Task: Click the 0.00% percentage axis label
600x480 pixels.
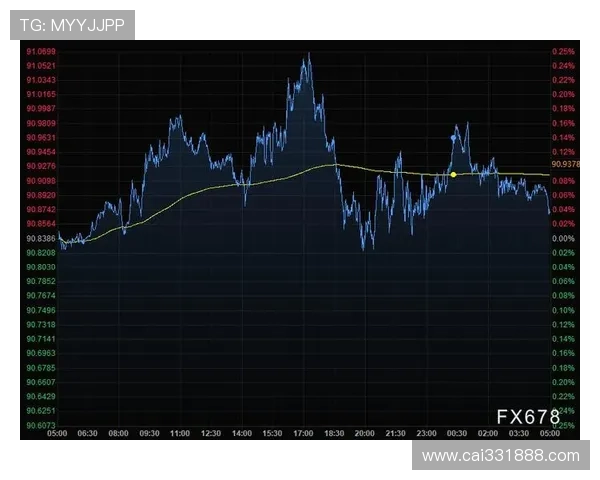Action: pyautogui.click(x=562, y=239)
